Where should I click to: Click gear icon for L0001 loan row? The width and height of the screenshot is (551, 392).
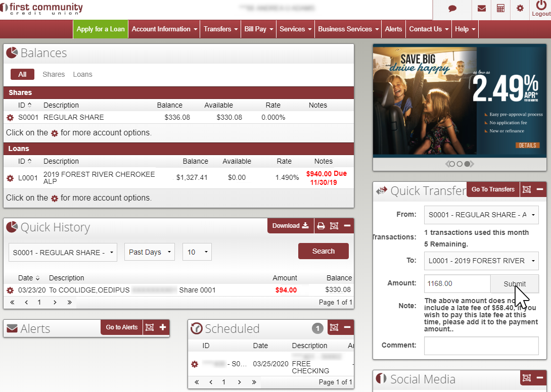[10, 178]
